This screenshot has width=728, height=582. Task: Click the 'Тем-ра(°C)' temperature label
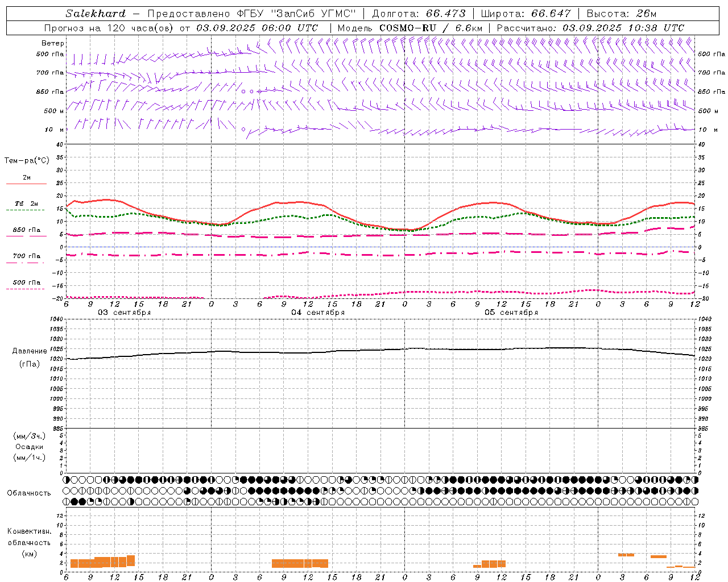pyautogui.click(x=27, y=161)
